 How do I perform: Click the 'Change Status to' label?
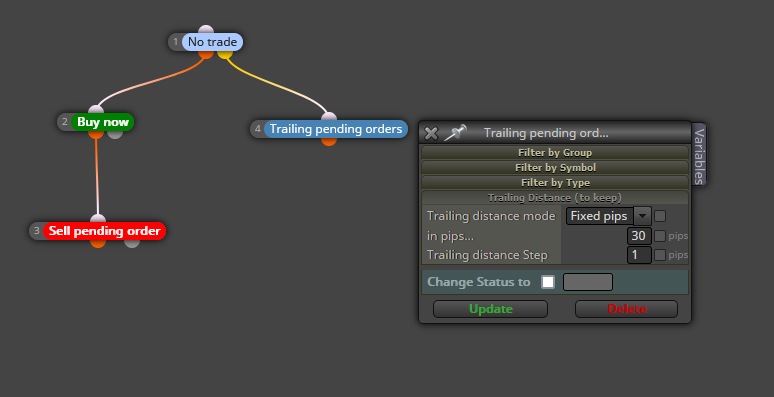(x=478, y=282)
